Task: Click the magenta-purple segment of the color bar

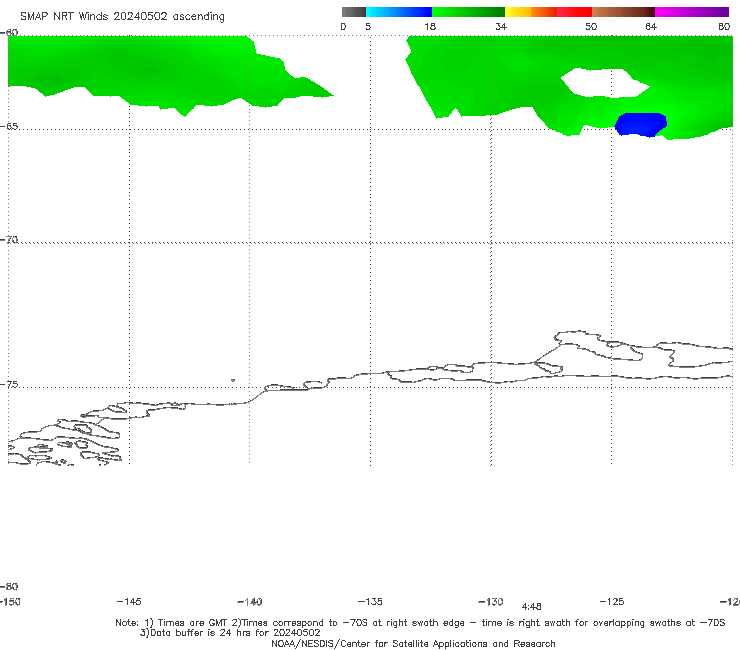Action: [x=692, y=12]
